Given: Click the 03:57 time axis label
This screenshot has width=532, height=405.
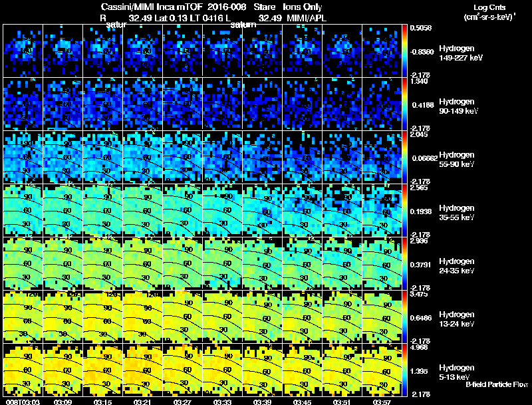Looking at the screenshot, I should [382, 402].
